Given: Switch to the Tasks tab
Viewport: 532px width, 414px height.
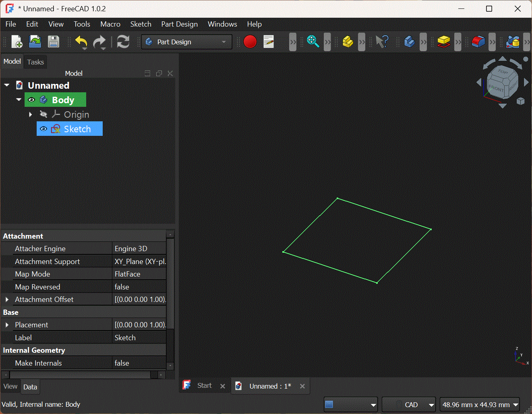Looking at the screenshot, I should pos(35,62).
